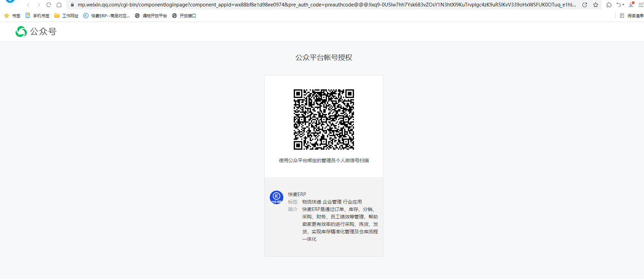Viewport: 644px width, 279px height.
Task: Click the green 公众号 logo
Action: pyautogui.click(x=21, y=31)
